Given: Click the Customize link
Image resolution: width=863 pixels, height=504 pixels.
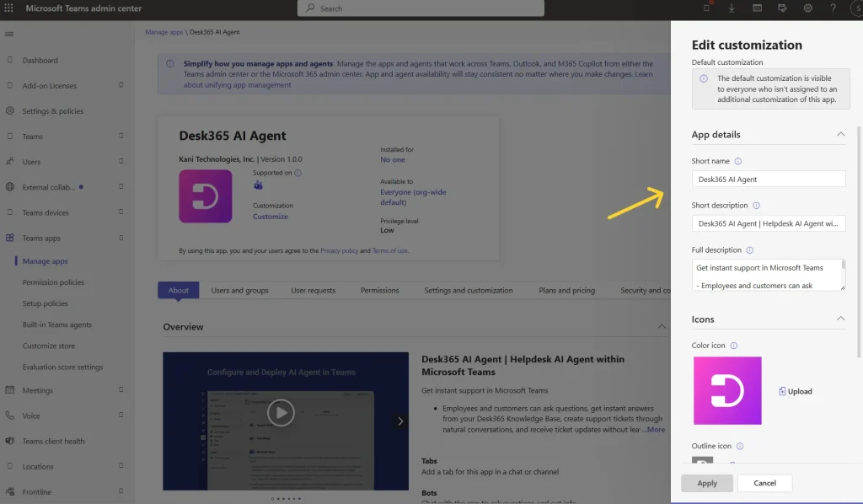Looking at the screenshot, I should pos(271,217).
